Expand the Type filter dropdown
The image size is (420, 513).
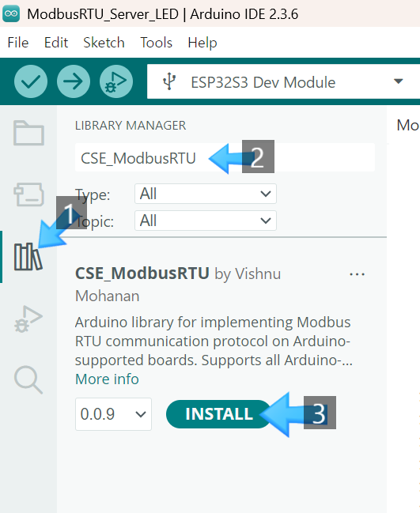206,194
